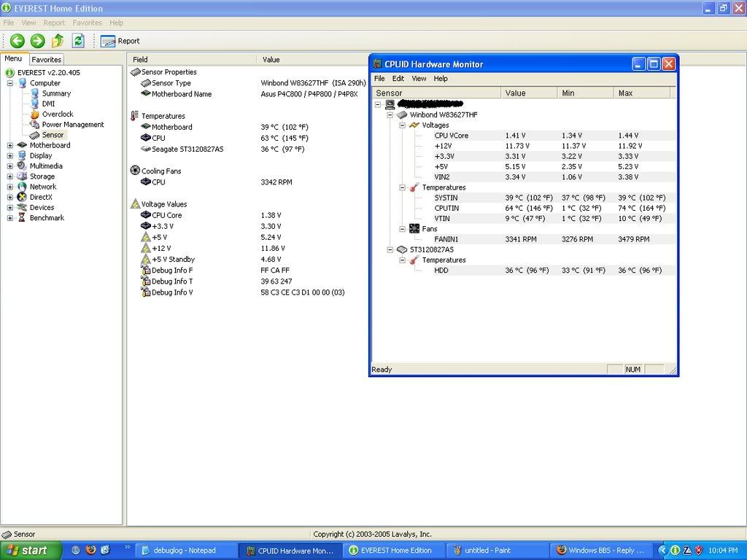747x560 pixels.
Task: Open the Report toolbar button
Action: (x=120, y=41)
